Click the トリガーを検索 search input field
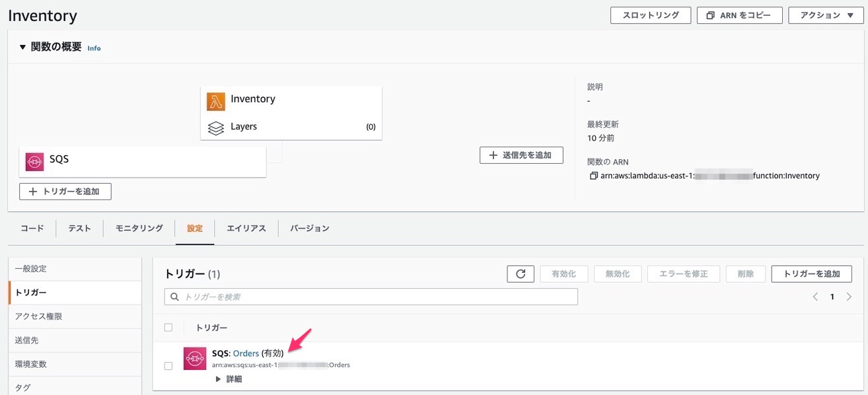This screenshot has height=395, width=868. click(370, 296)
